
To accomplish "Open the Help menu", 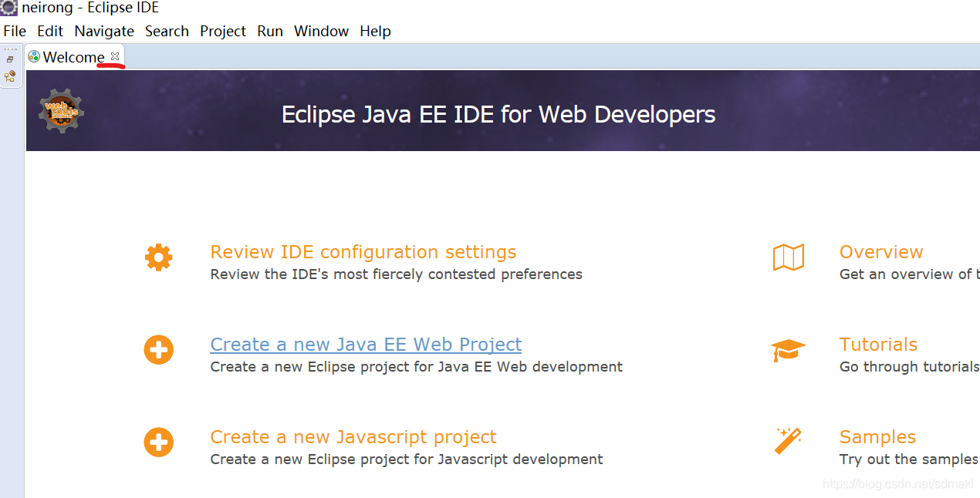I will pos(375,32).
